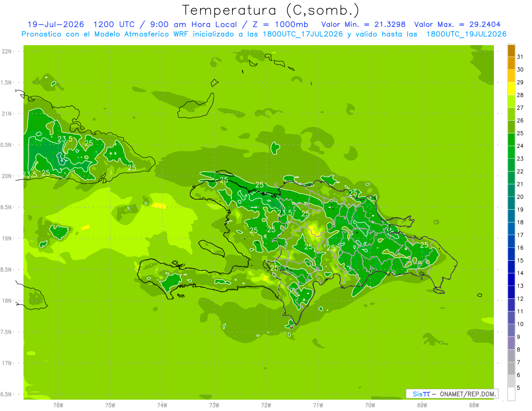This screenshot has width=532, height=411.
Task: Click the legend value "15"
Action: [x=520, y=261]
